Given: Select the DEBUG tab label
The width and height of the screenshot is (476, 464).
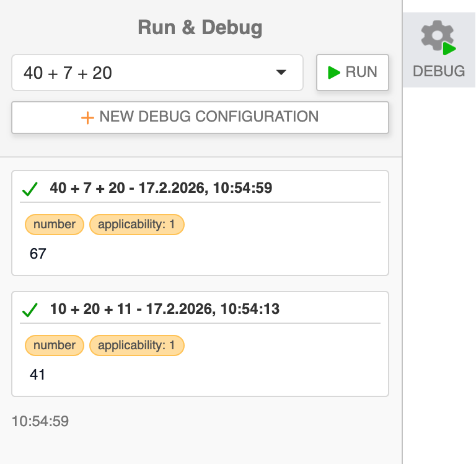Looking at the screenshot, I should 439,71.
